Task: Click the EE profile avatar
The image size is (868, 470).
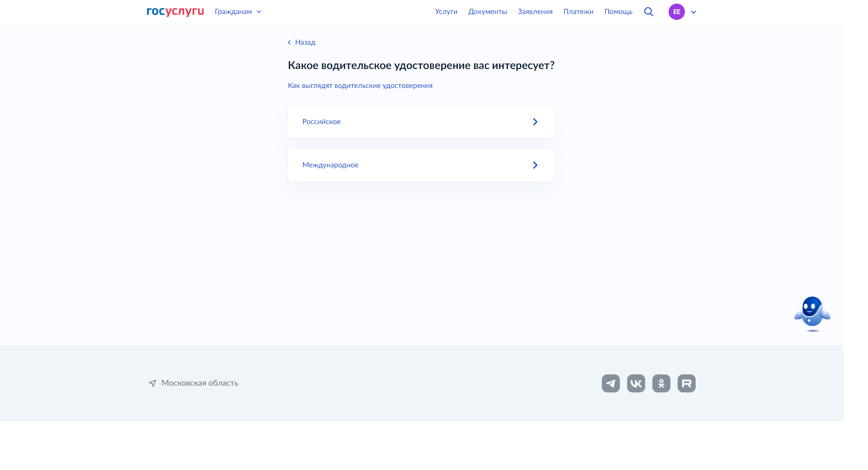Action: pos(676,12)
